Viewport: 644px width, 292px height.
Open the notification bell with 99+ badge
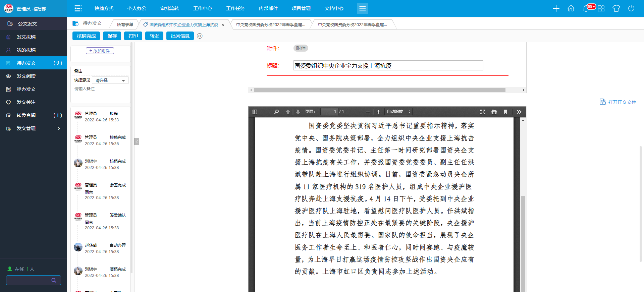[586, 8]
